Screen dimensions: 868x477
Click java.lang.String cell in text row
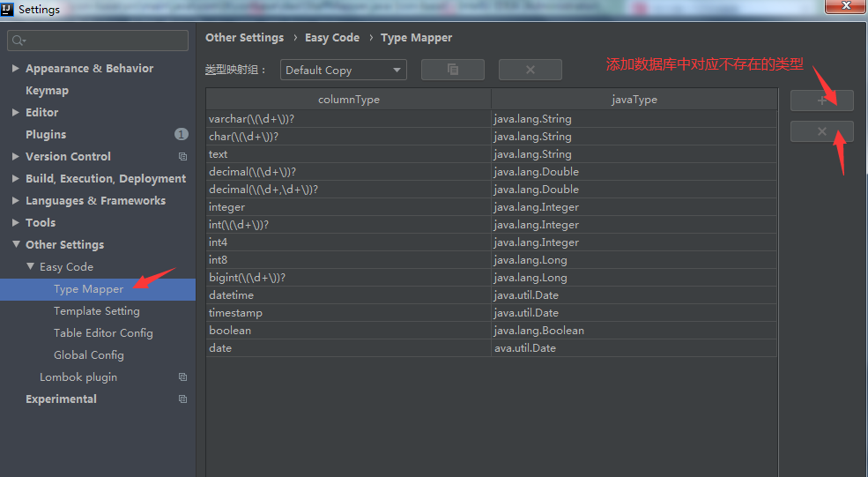click(x=634, y=154)
